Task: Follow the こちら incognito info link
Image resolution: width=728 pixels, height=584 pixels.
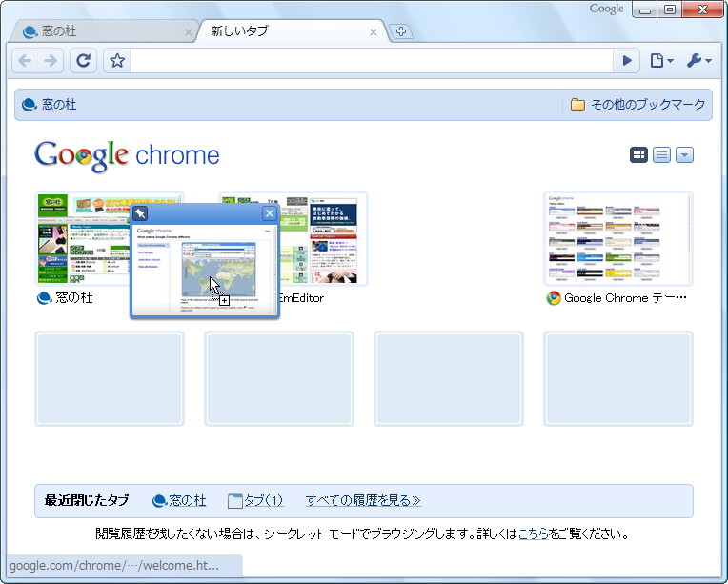Action: 533,534
